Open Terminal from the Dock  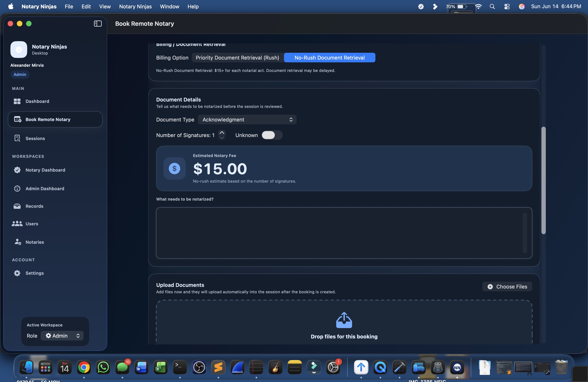(x=180, y=367)
